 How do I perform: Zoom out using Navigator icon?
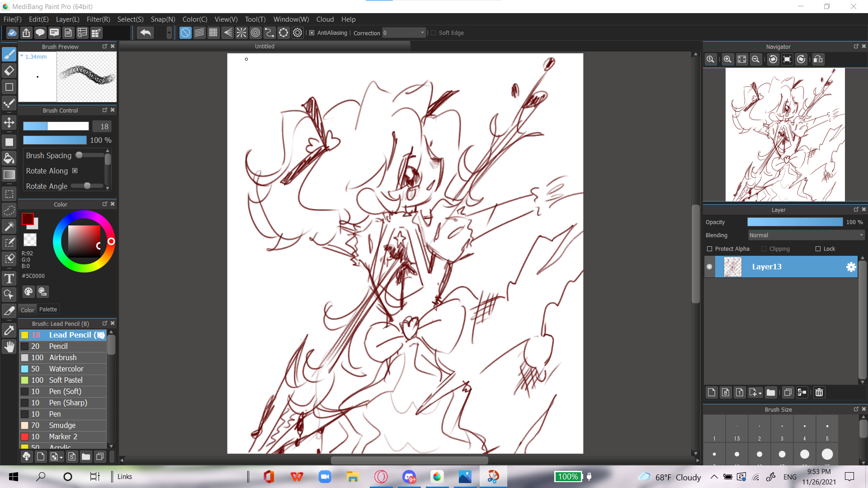click(x=755, y=60)
